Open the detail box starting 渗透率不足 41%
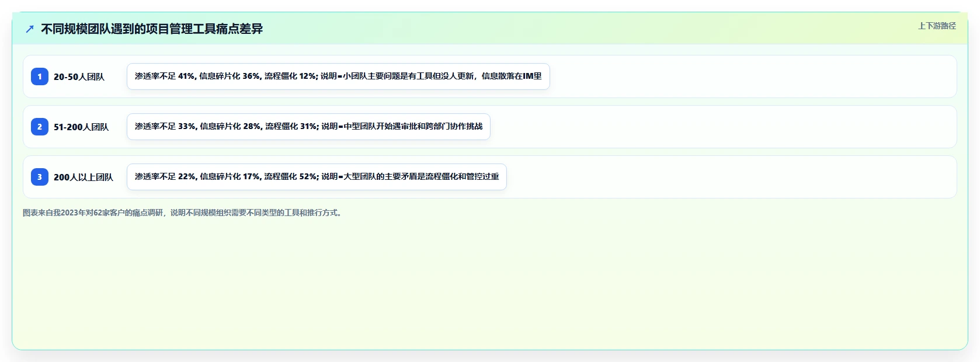The width and height of the screenshot is (980, 362). [x=338, y=76]
